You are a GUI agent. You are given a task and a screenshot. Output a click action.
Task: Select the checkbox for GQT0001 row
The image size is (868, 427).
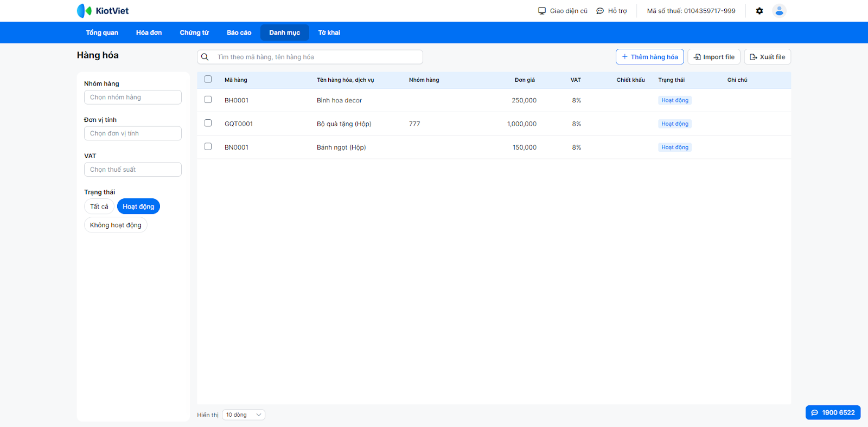pos(208,123)
